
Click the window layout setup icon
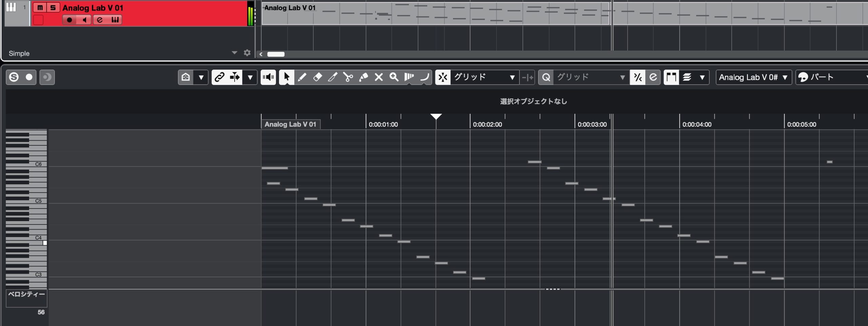coord(185,77)
